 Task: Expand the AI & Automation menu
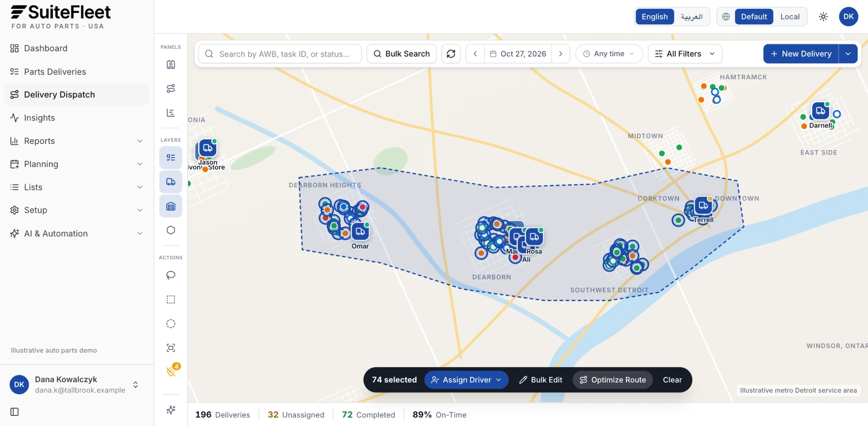pos(77,233)
